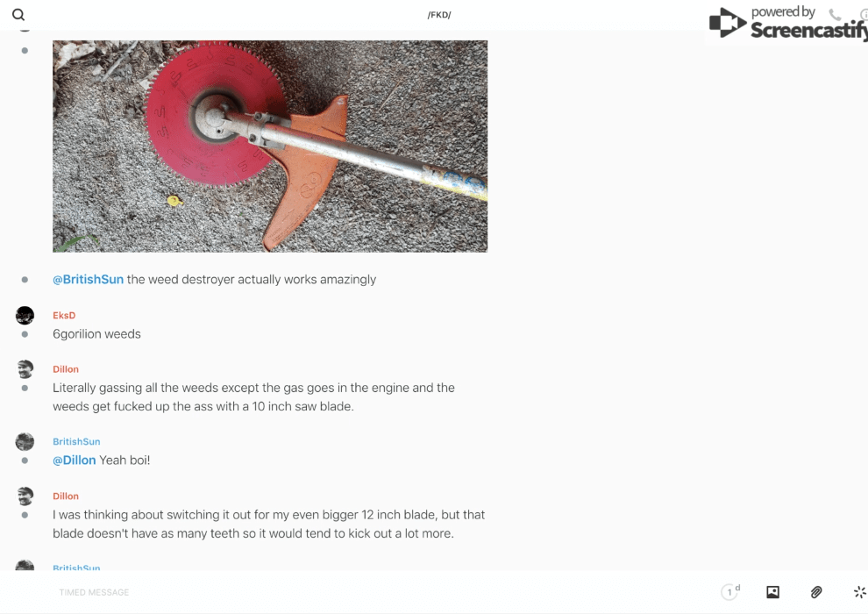Viewport: 868px width, 614px height.
Task: Select the EksD sender name
Action: tap(64, 315)
